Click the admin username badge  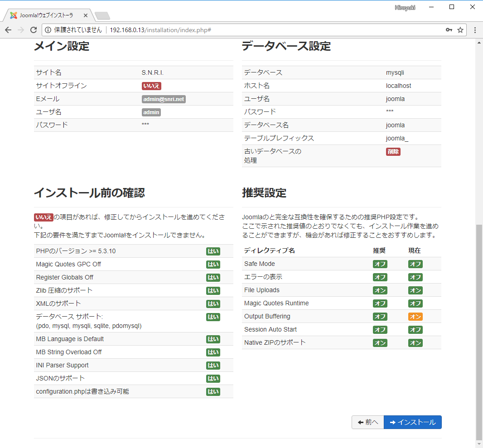pyautogui.click(x=151, y=112)
